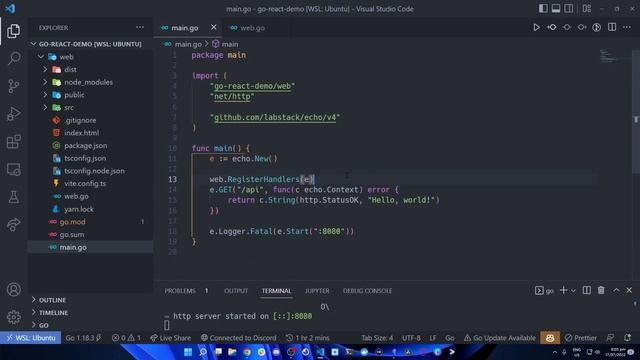
Task: Switch to the Debug Console tab
Action: (367, 291)
